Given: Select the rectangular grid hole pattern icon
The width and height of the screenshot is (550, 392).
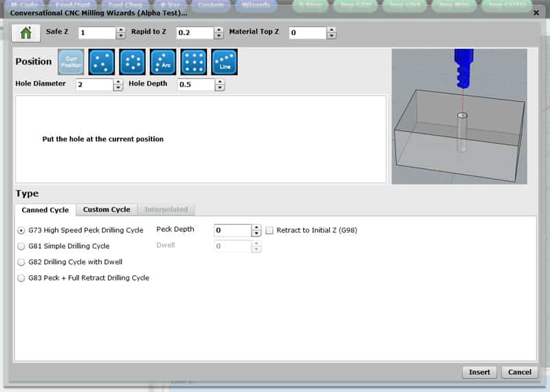Looking at the screenshot, I should click(x=193, y=61).
